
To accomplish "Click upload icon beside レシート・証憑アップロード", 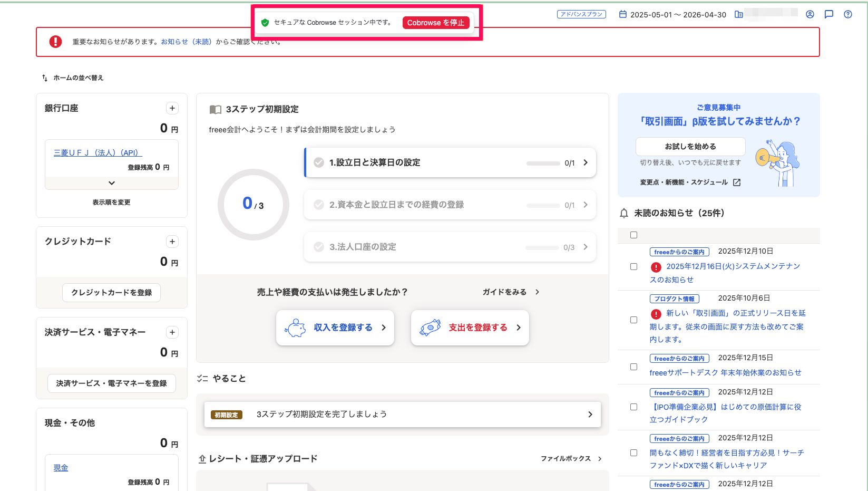I will point(202,459).
